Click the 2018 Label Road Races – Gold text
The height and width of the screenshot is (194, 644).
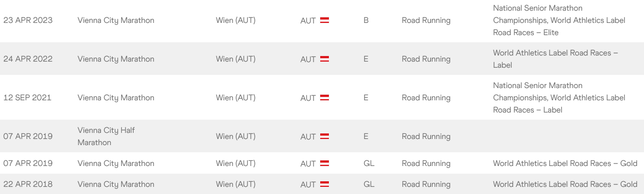tap(565, 184)
